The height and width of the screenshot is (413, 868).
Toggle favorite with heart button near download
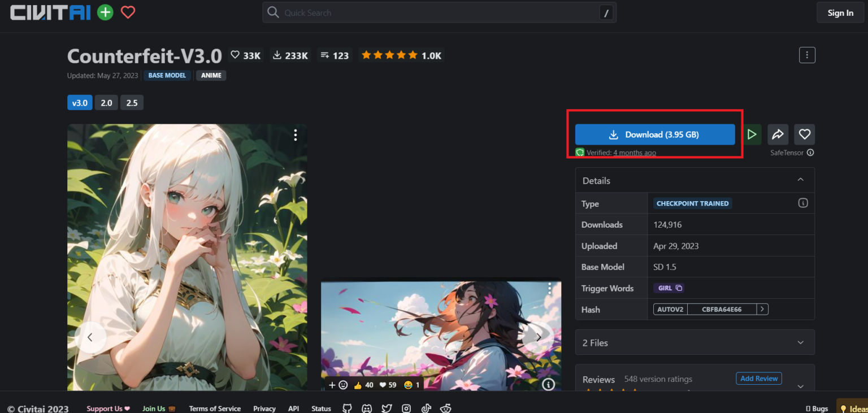(x=804, y=134)
